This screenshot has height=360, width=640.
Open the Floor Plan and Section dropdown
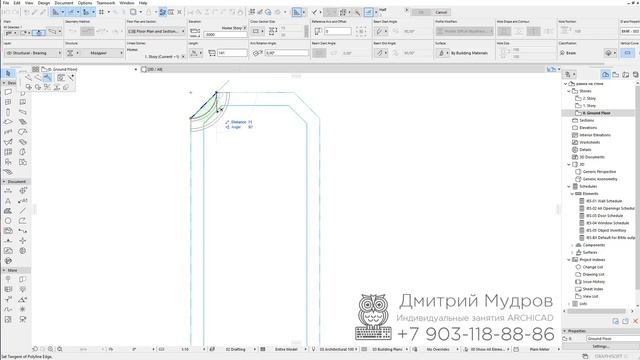[x=156, y=31]
